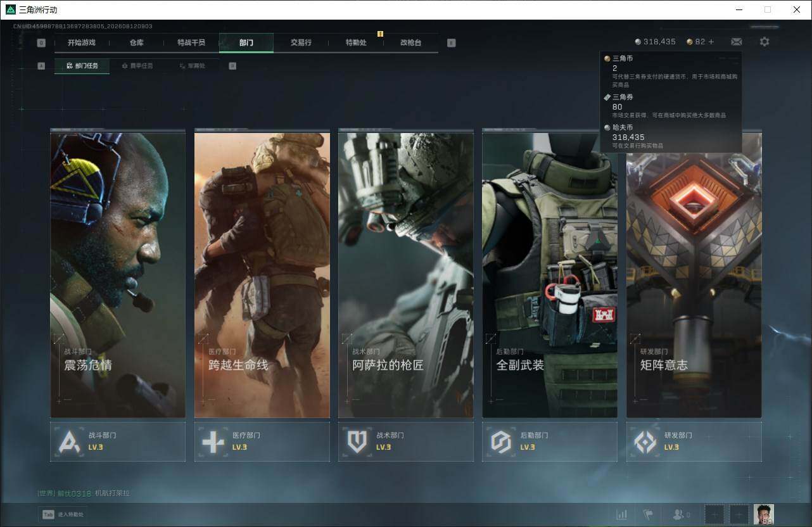
Task: Select the 部门任务 sub-tab
Action: [x=82, y=66]
